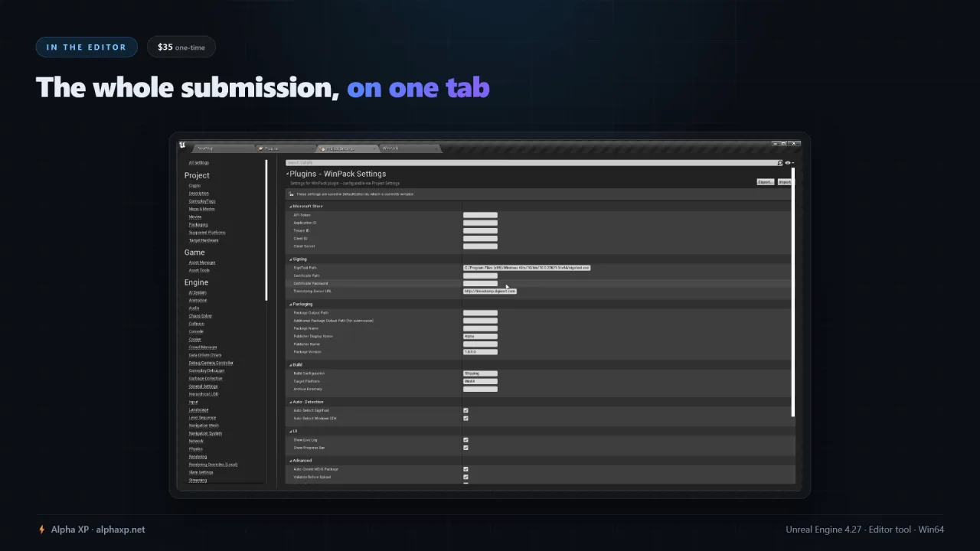Open GameplayTags settings
The image size is (980, 551).
[202, 201]
